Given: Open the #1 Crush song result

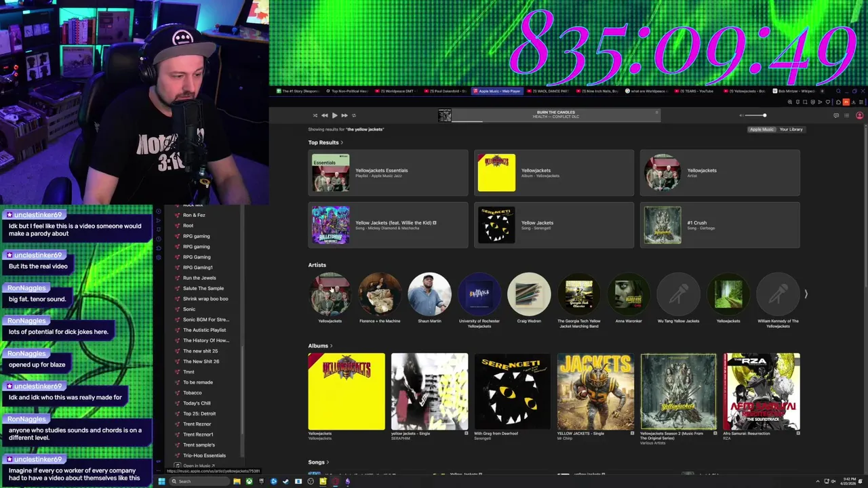Looking at the screenshot, I should pyautogui.click(x=720, y=225).
